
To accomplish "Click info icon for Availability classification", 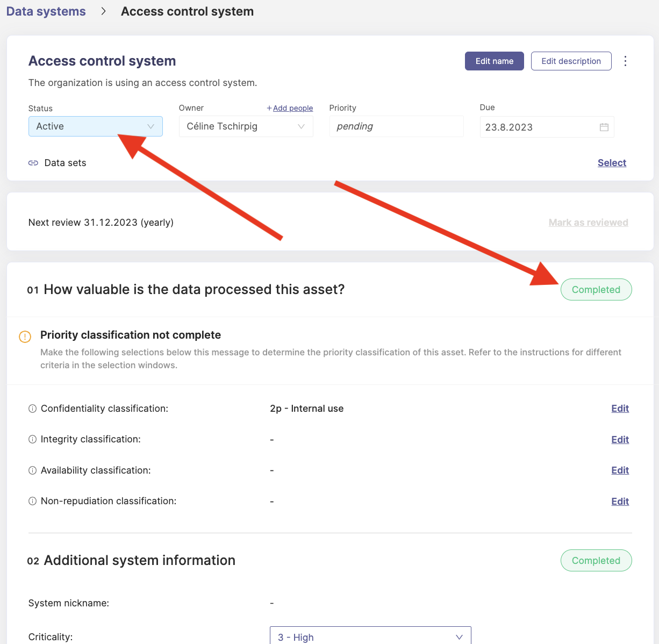I will coord(32,470).
